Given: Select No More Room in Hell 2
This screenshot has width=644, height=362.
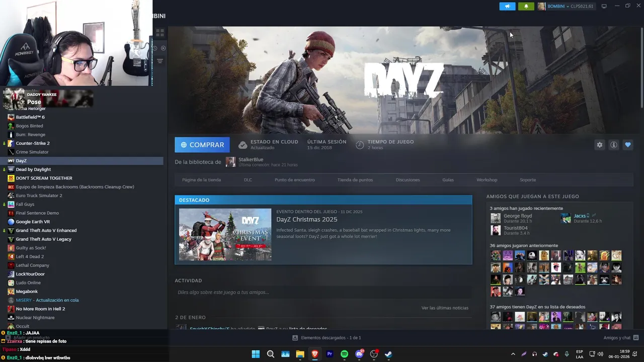Looking at the screenshot, I should click(40, 309).
